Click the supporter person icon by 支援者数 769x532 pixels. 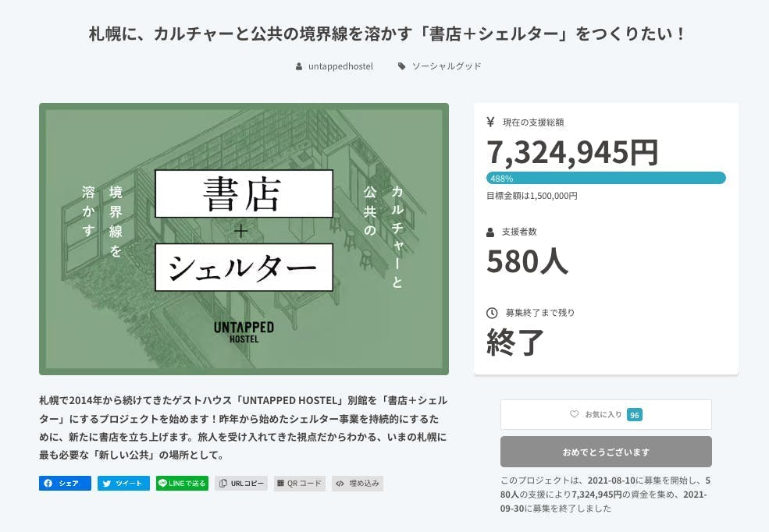coord(490,232)
